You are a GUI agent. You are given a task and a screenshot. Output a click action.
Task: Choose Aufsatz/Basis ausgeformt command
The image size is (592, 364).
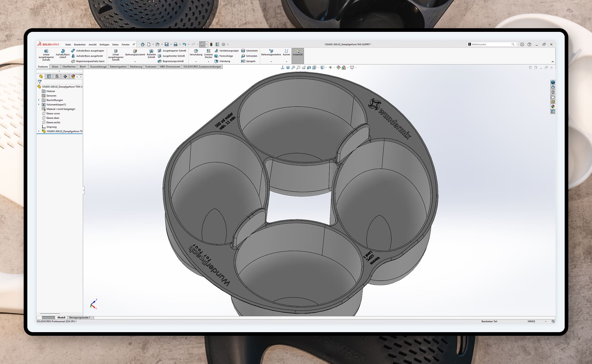(x=87, y=56)
